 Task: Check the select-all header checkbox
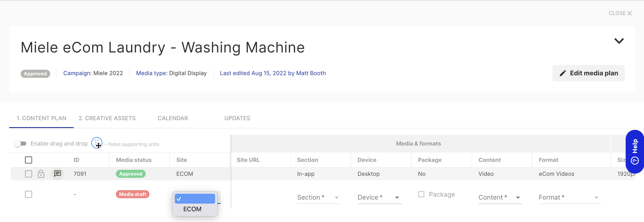coord(28,160)
